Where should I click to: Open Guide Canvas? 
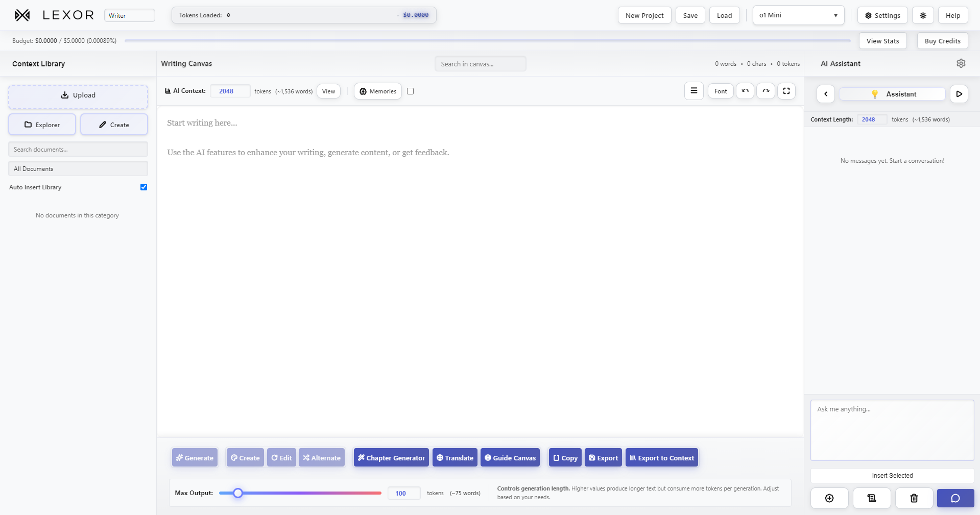[x=509, y=457]
